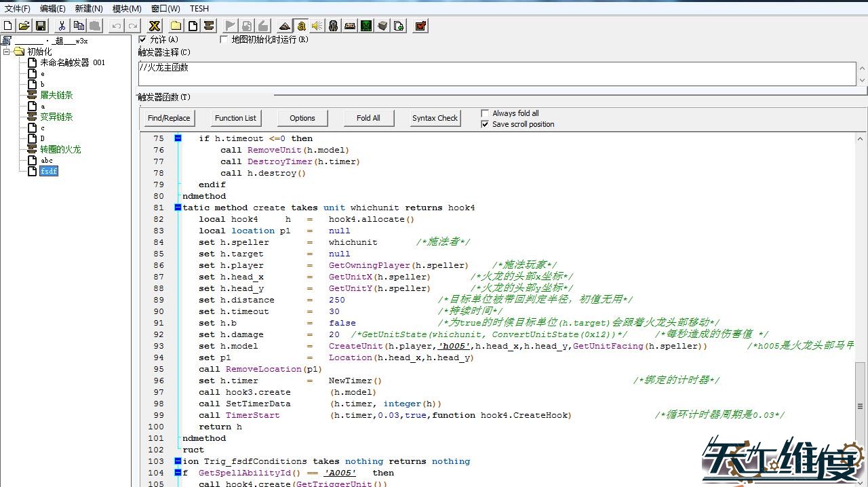Click the New Category folder icon

176,26
